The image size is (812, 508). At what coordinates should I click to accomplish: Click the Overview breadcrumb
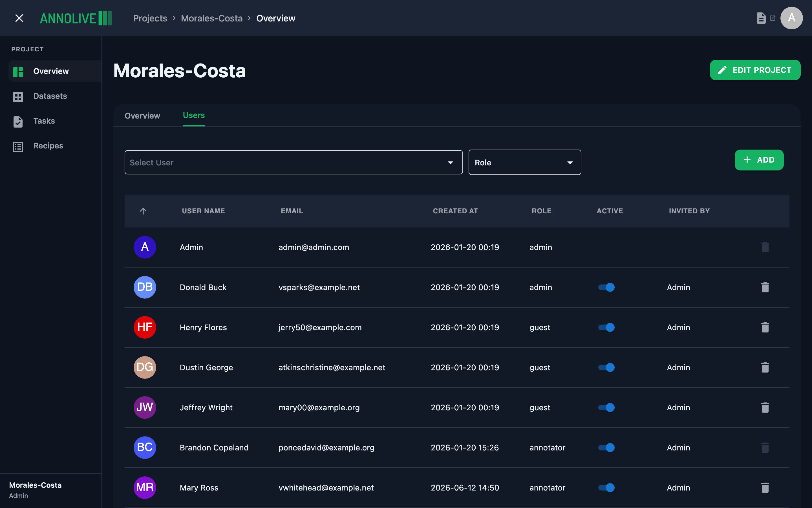pos(276,18)
